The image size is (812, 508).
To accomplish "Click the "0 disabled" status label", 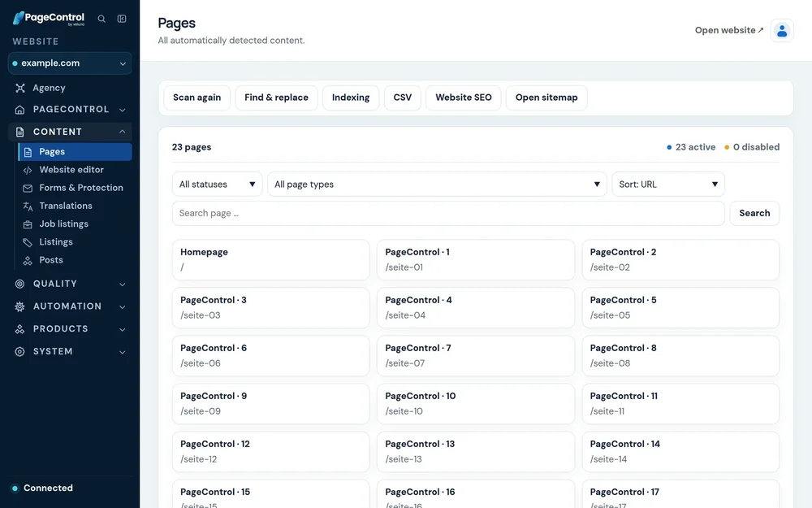I will click(x=752, y=147).
